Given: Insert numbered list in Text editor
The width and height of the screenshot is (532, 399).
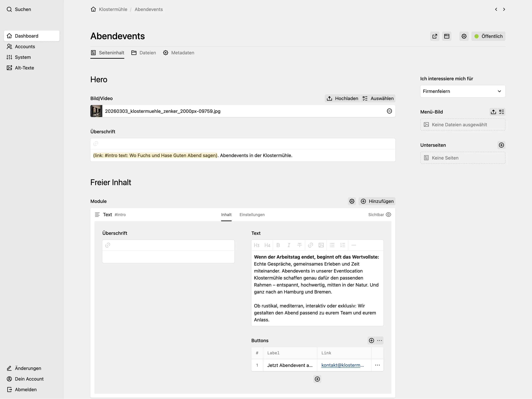Looking at the screenshot, I should point(343,245).
